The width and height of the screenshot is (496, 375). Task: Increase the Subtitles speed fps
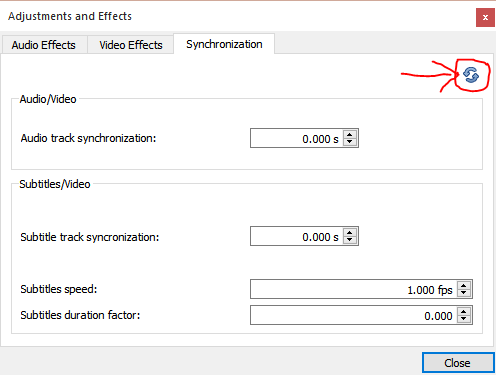464,286
